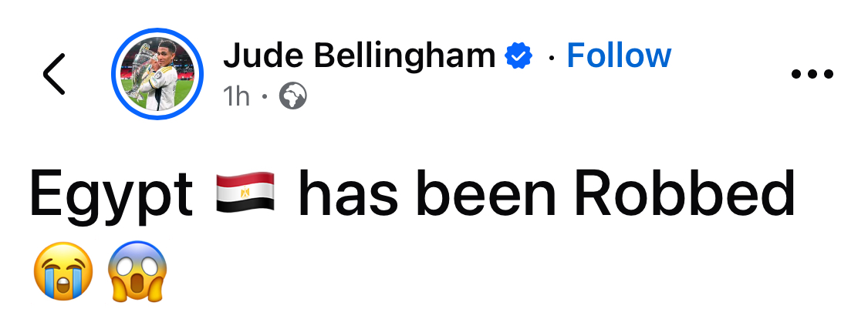Screen dimensions: 868x319
Task: Click the blue verified badge
Action: click(518, 55)
